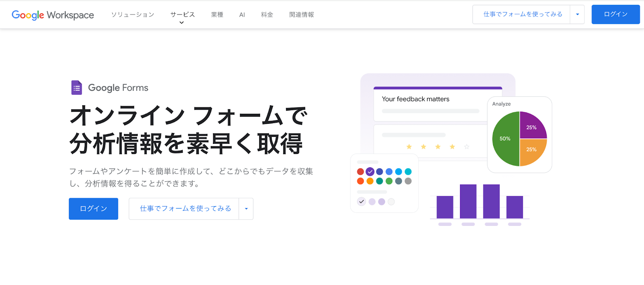Open dropdown arrow next to hero 仕事でフォームを使ってみる button

coord(246,209)
